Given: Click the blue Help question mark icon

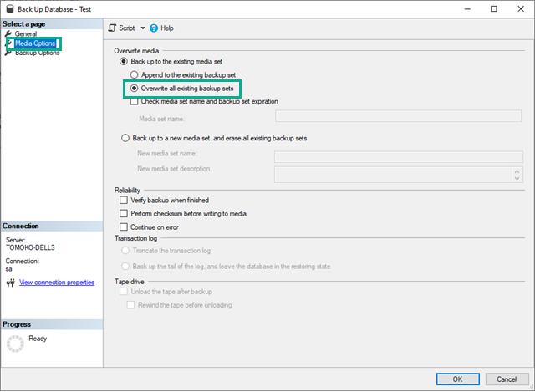Looking at the screenshot, I should click(x=154, y=28).
